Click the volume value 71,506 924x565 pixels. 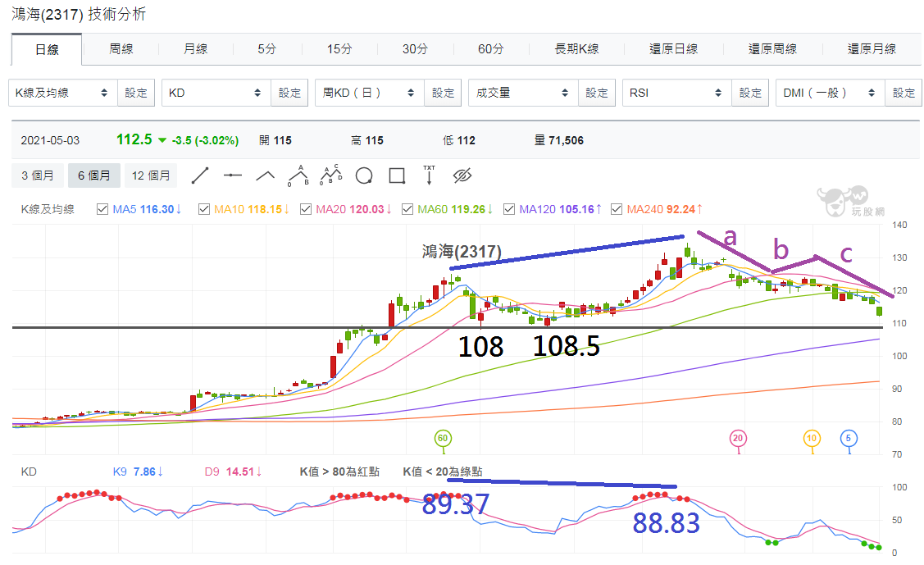pos(566,141)
